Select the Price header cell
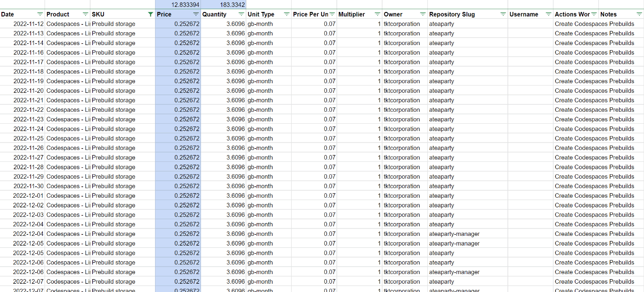Viewport: 644px width, 292px height. pyautogui.click(x=178, y=14)
